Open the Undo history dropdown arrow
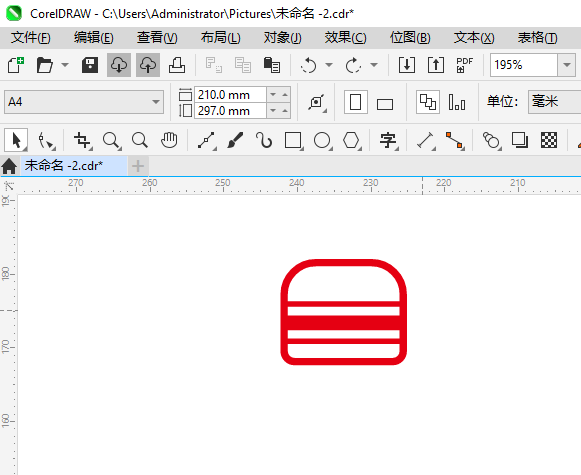 pos(329,65)
